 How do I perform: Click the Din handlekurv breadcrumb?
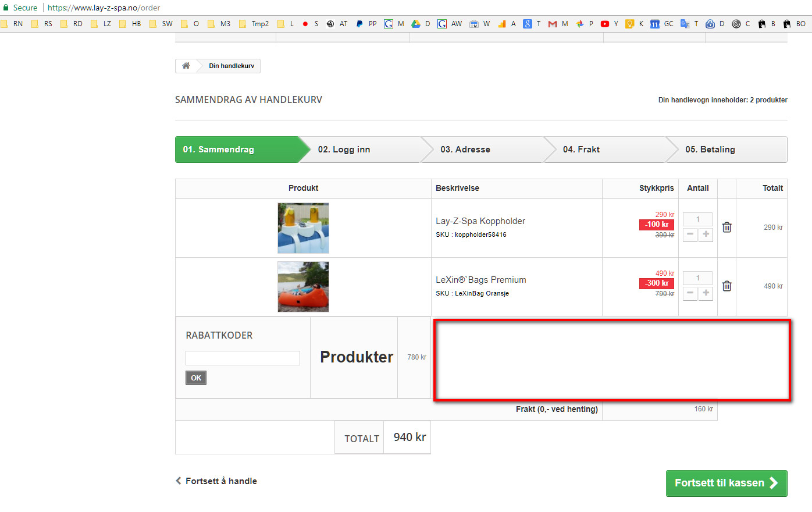tap(232, 66)
